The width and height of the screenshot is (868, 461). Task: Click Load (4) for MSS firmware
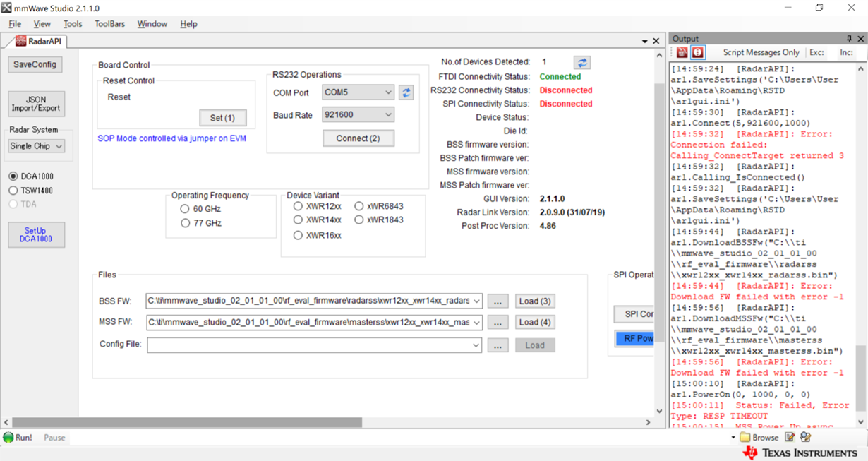tap(534, 323)
